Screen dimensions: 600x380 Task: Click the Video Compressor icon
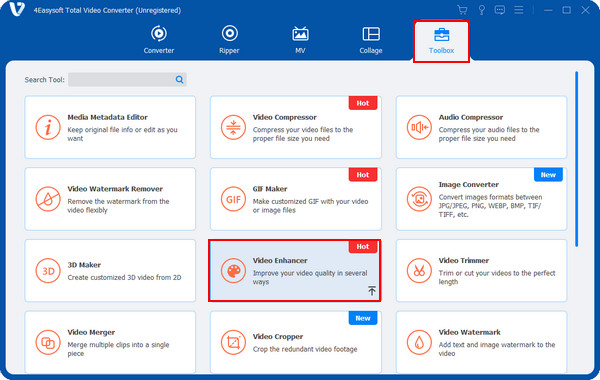pyautogui.click(x=233, y=127)
